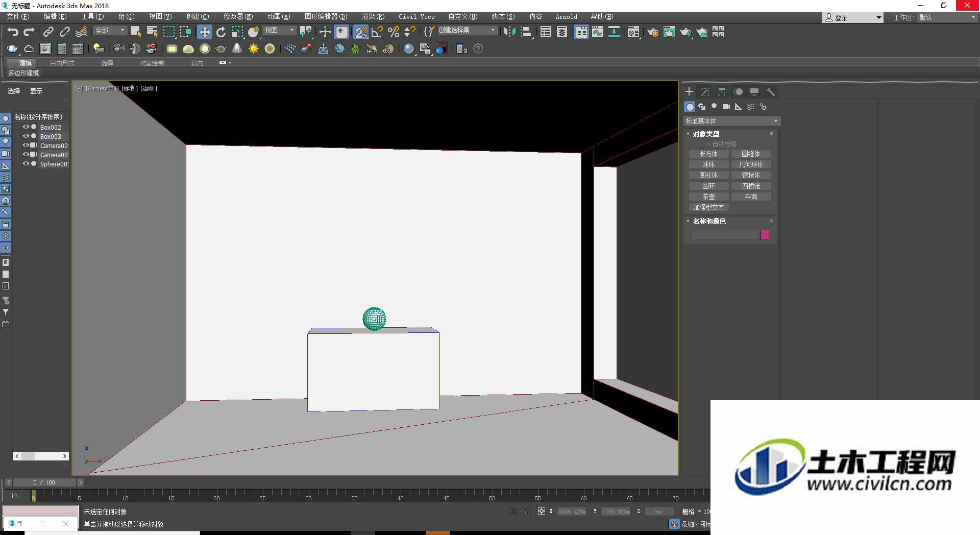Image resolution: width=980 pixels, height=535 pixels.
Task: Enable the AutoGrid (自动栅格) checkbox
Action: click(x=708, y=144)
